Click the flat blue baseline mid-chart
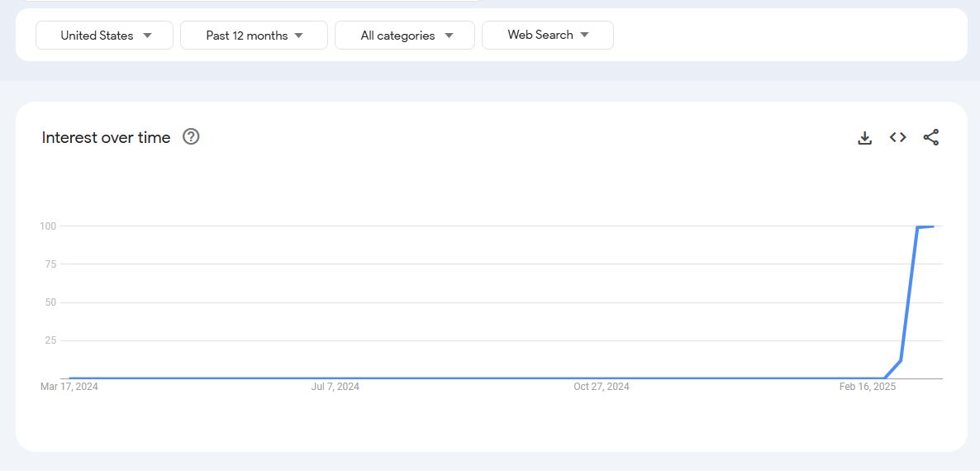This screenshot has width=980, height=471. 479,378
